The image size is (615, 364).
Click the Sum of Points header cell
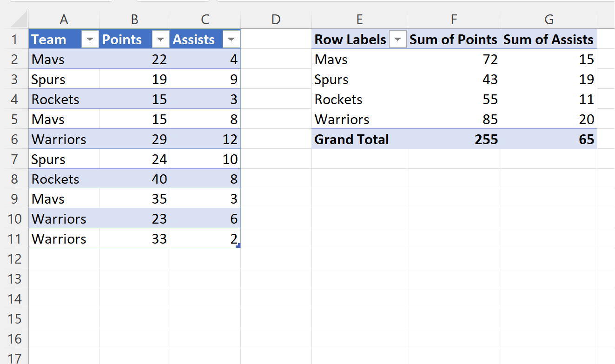pos(454,40)
